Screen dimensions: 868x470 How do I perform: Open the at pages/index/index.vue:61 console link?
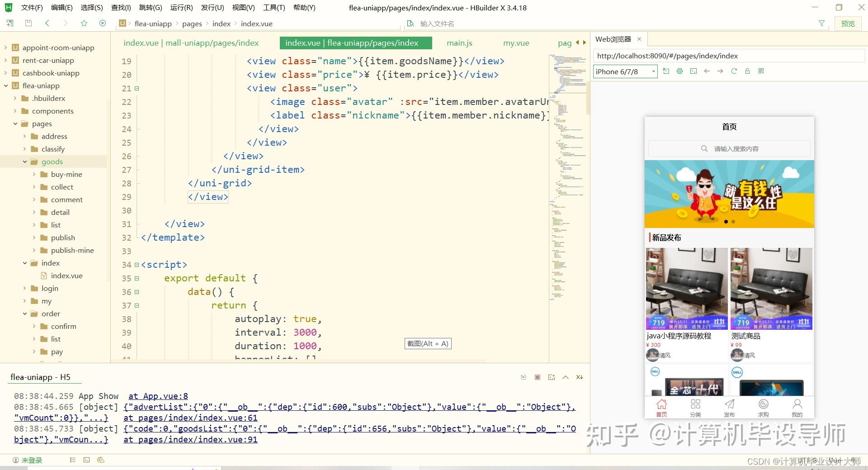[190, 418]
